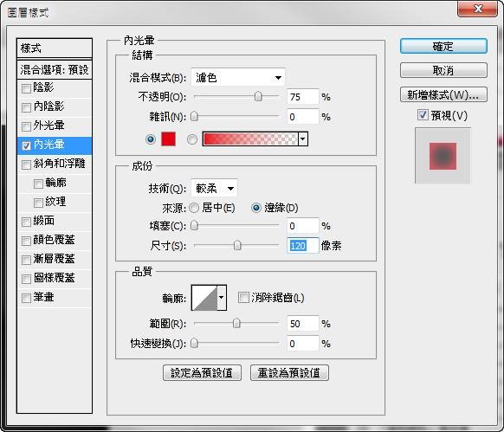Select the solid color radio button
This screenshot has width=504, height=432.
point(151,139)
